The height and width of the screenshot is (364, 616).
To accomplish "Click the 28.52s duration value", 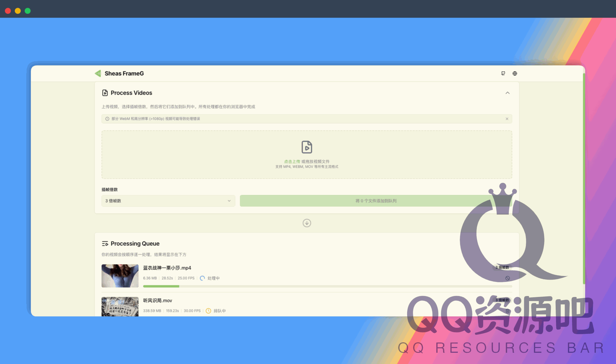I will [167, 278].
